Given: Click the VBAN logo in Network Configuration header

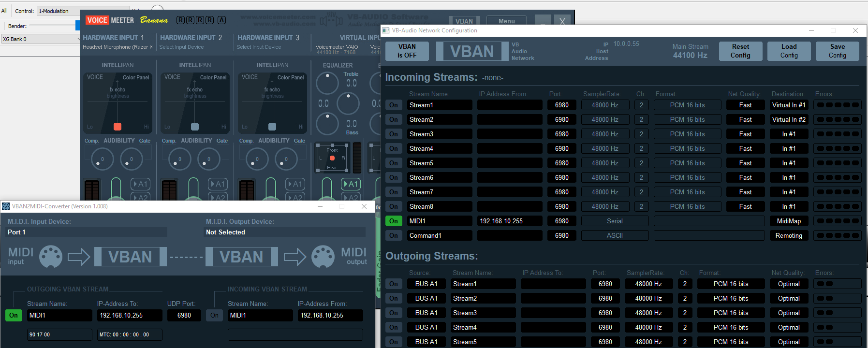Looking at the screenshot, I should (x=472, y=51).
